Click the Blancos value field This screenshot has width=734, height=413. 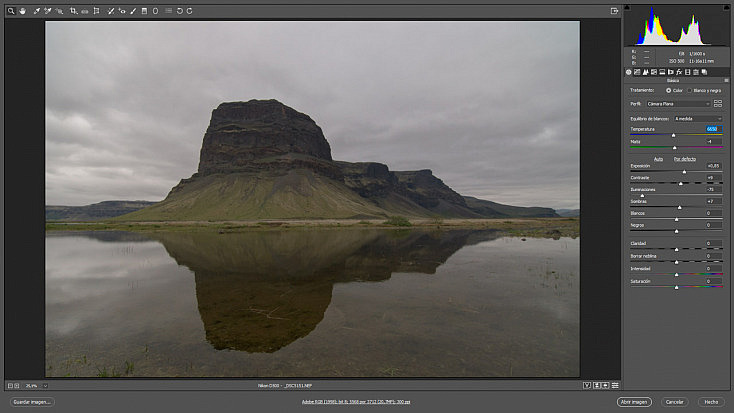tap(714, 213)
